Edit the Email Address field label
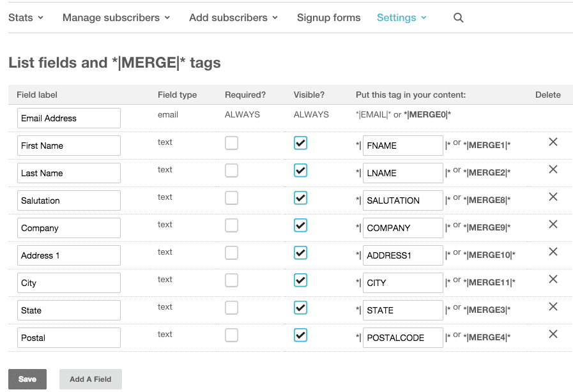Viewport: 573px width, 392px height. point(69,118)
